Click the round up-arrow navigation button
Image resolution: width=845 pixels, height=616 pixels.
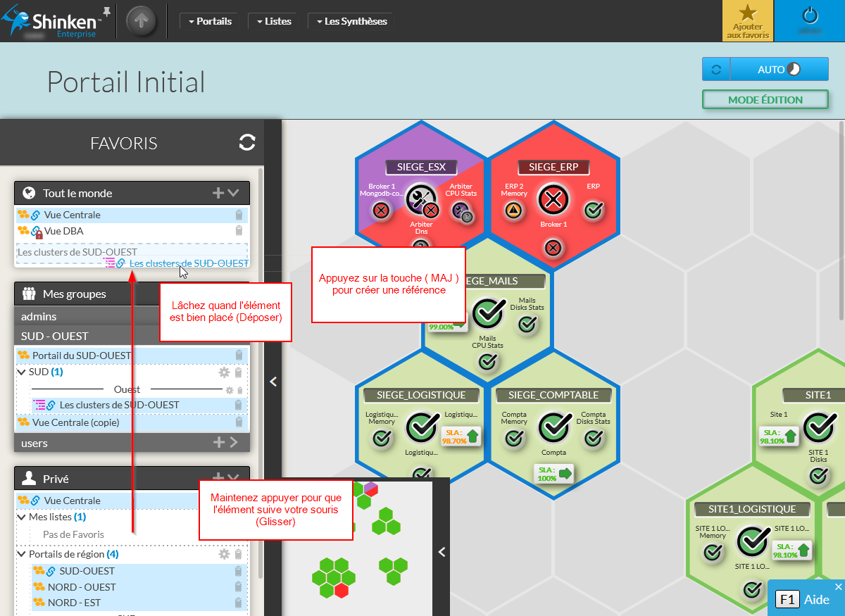click(x=142, y=21)
